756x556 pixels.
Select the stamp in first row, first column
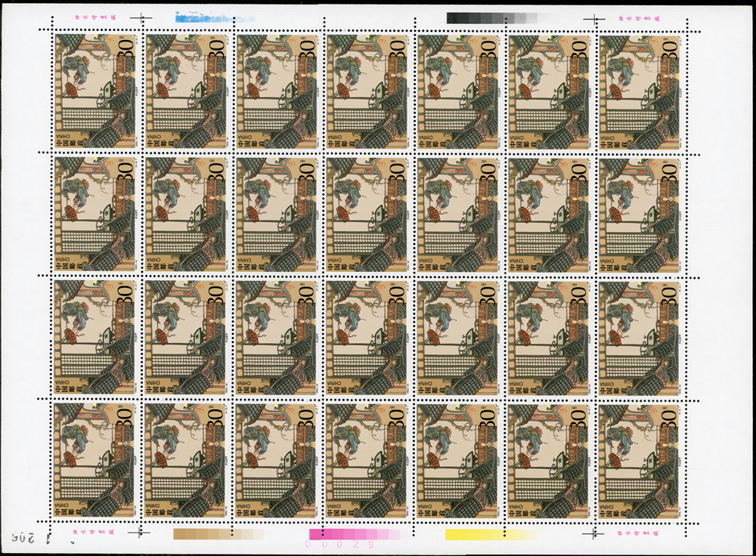94,91
